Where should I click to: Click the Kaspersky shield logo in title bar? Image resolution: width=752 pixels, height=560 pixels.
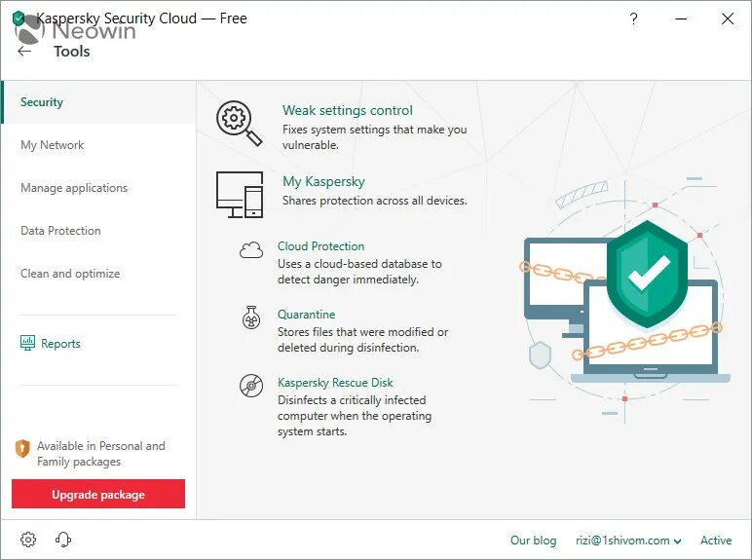coord(19,19)
